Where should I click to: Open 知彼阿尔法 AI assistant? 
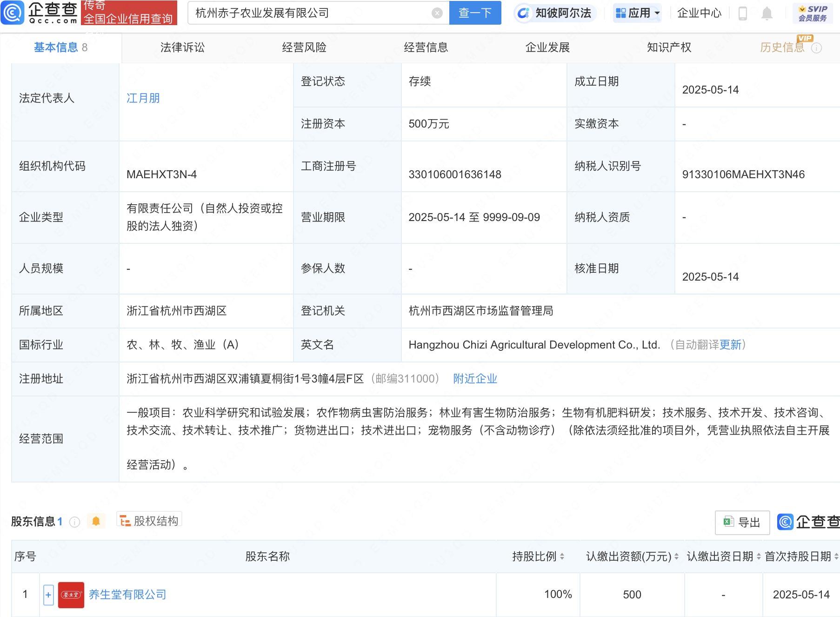[x=555, y=13]
